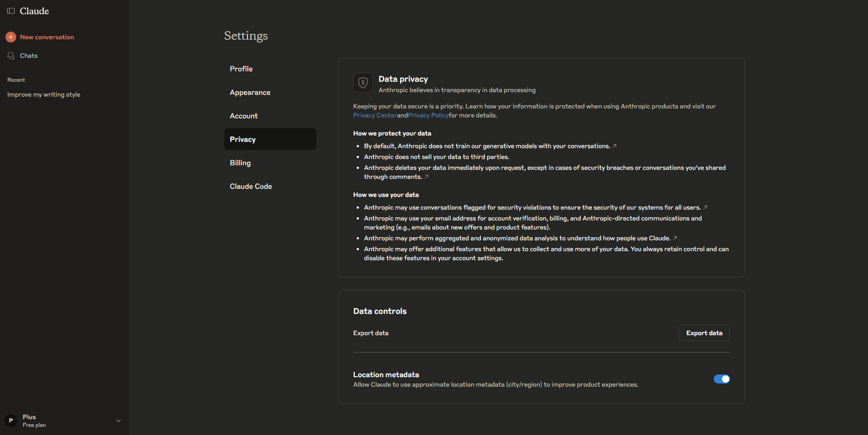The image size is (868, 435).
Task: Switch to Appearance settings
Action: point(270,92)
